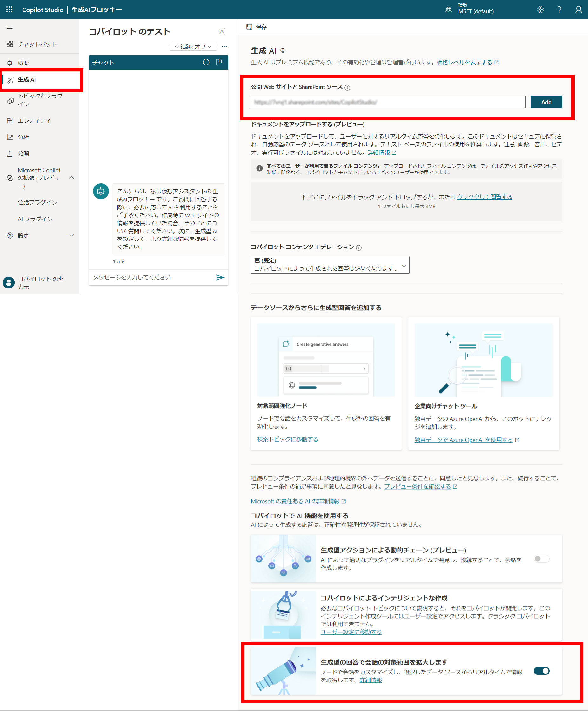Restart conversation with the refresh icon

pos(206,62)
